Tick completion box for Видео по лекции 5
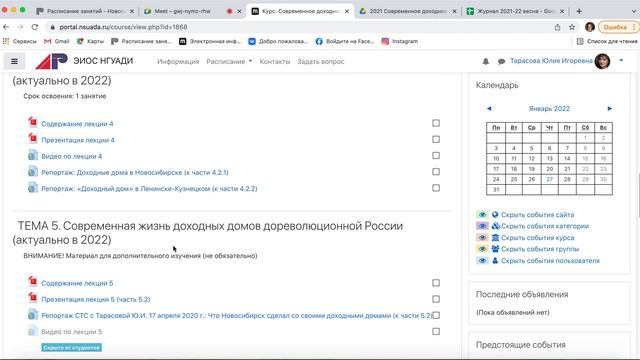The image size is (640, 360). coord(436,331)
